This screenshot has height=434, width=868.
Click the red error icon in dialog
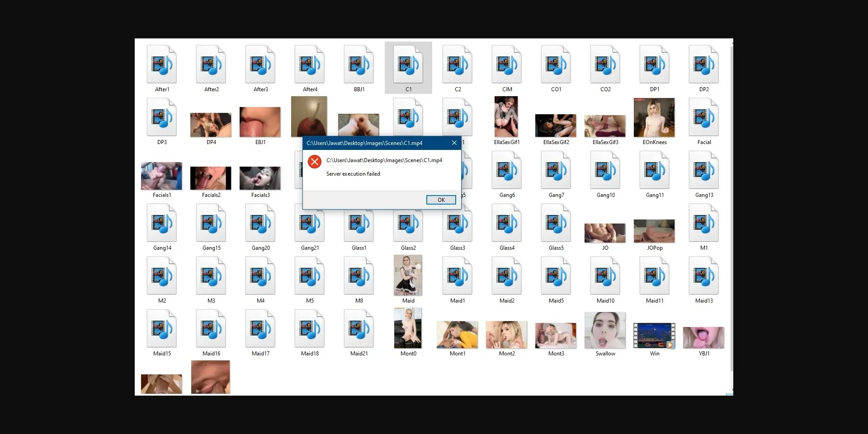pyautogui.click(x=315, y=162)
